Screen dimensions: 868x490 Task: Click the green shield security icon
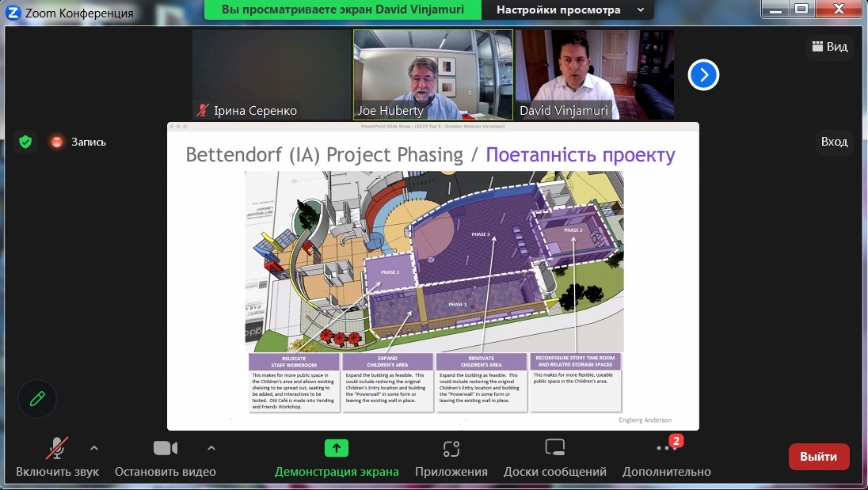(x=25, y=142)
